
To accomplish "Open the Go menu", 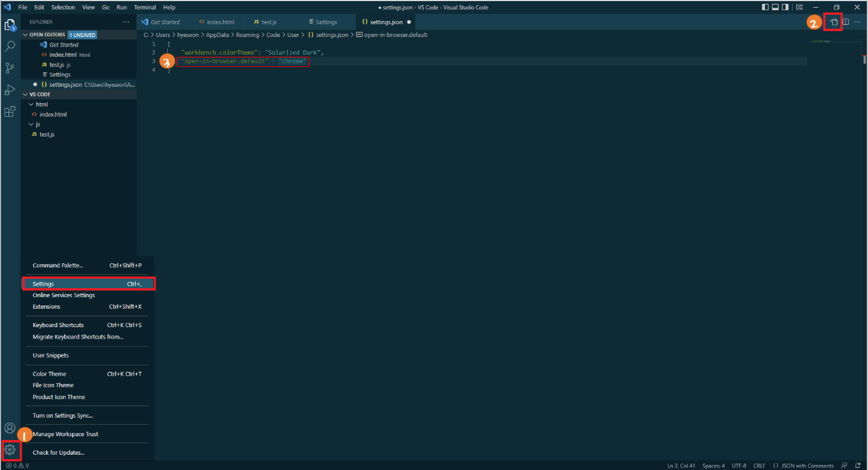I will point(106,7).
